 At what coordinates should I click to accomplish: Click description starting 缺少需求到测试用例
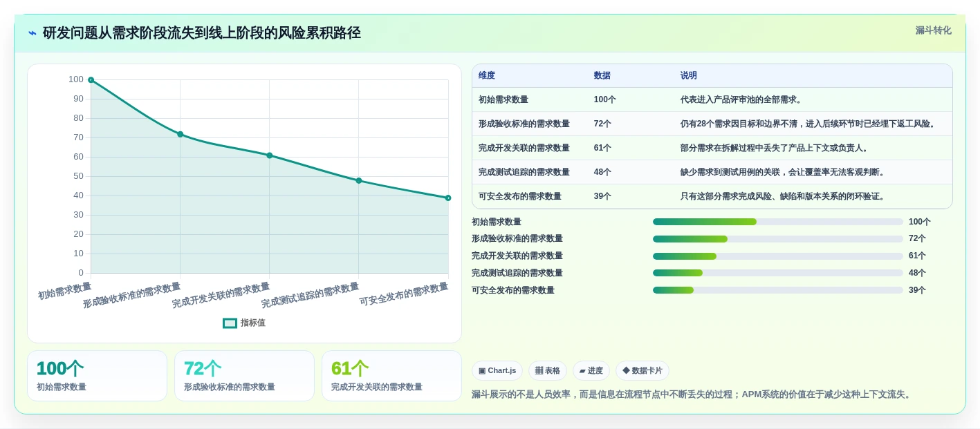pyautogui.click(x=784, y=172)
